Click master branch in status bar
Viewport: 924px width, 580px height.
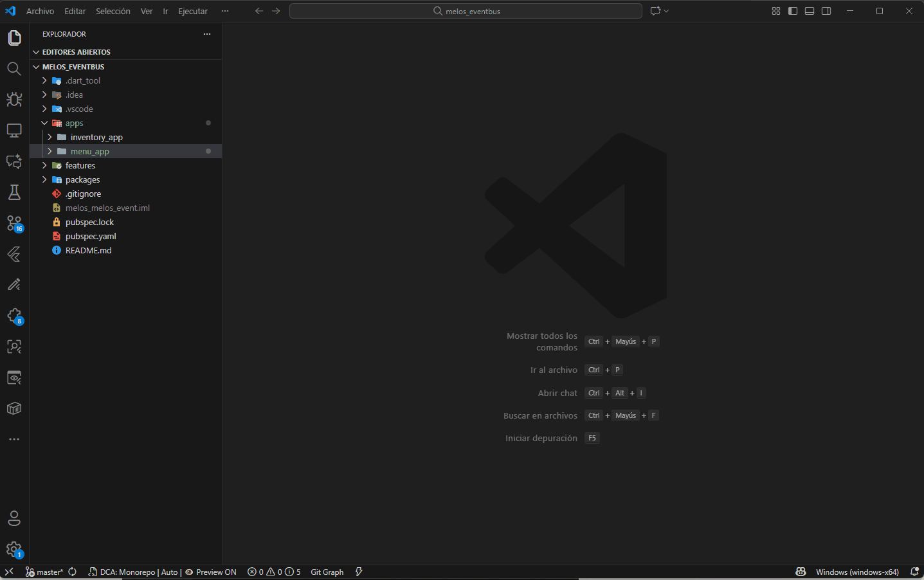44,572
